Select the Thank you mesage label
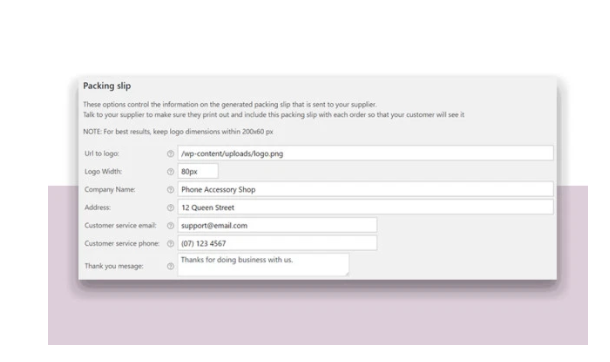 [x=114, y=266]
